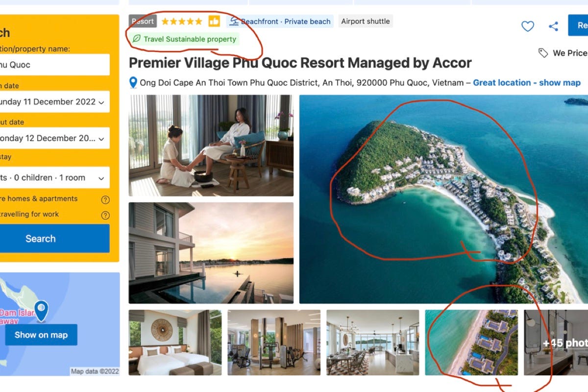Open the +45 photos thumbnail

pos(556,343)
